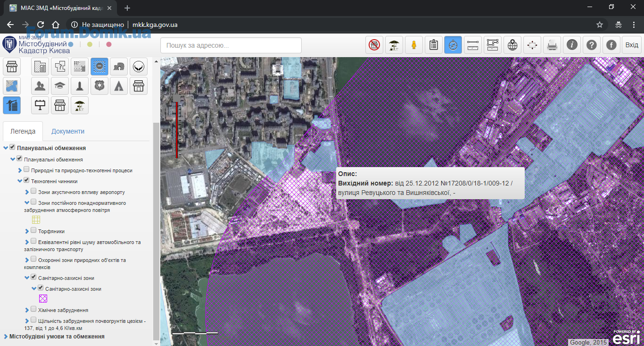Click the address search field
The width and height of the screenshot is (644, 346).
point(231,45)
